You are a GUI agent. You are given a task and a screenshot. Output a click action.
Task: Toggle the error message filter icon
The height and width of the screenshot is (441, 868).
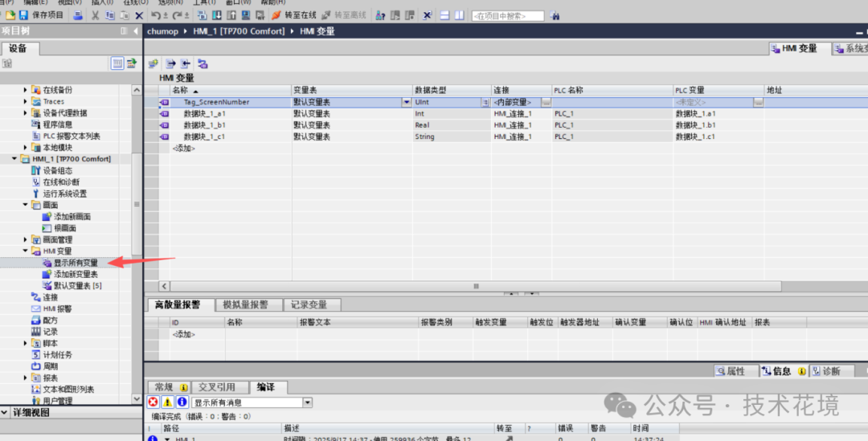pyautogui.click(x=154, y=402)
